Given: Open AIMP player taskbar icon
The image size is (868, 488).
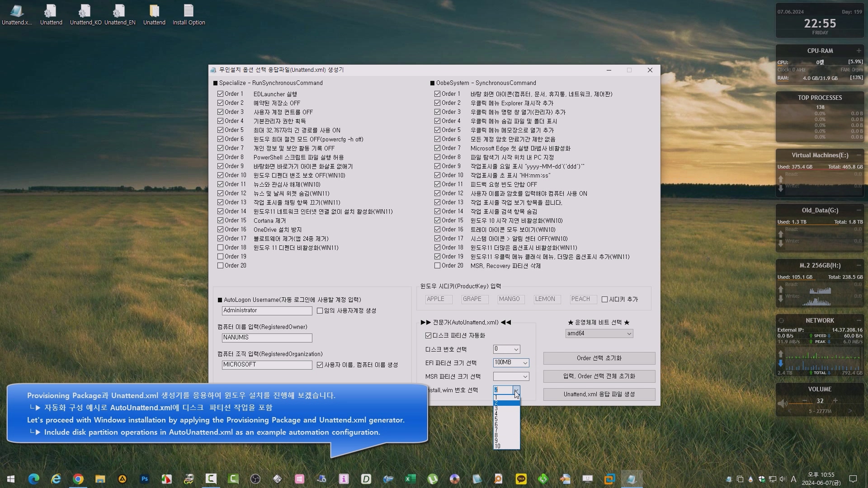Looking at the screenshot, I should tap(123, 479).
